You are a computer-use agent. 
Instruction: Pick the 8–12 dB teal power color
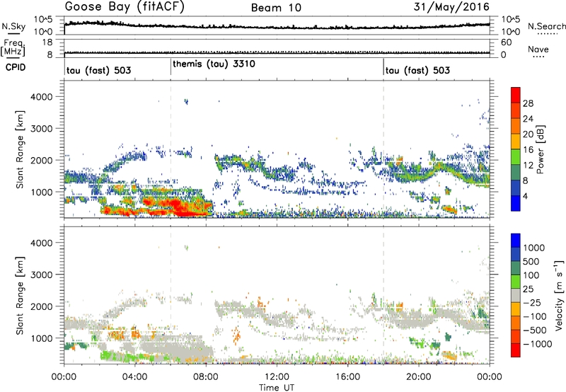click(516, 173)
